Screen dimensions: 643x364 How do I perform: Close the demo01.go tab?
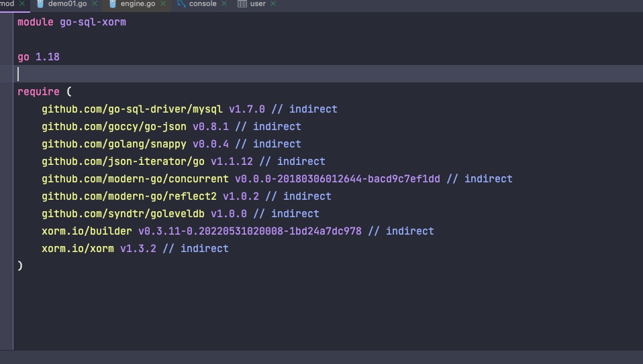click(95, 3)
